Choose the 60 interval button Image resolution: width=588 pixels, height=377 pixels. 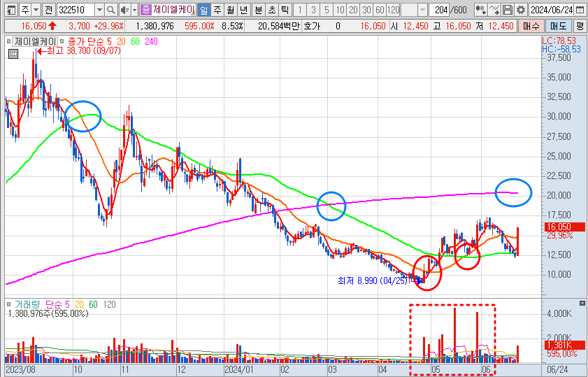[380, 10]
